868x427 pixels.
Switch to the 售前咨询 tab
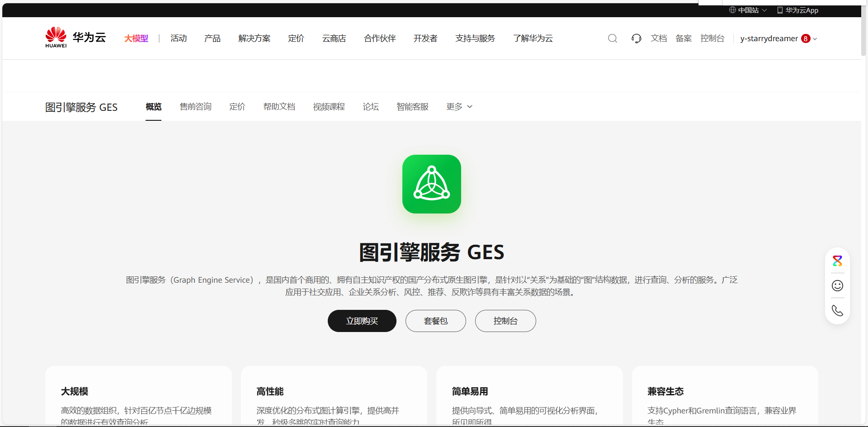coord(196,107)
